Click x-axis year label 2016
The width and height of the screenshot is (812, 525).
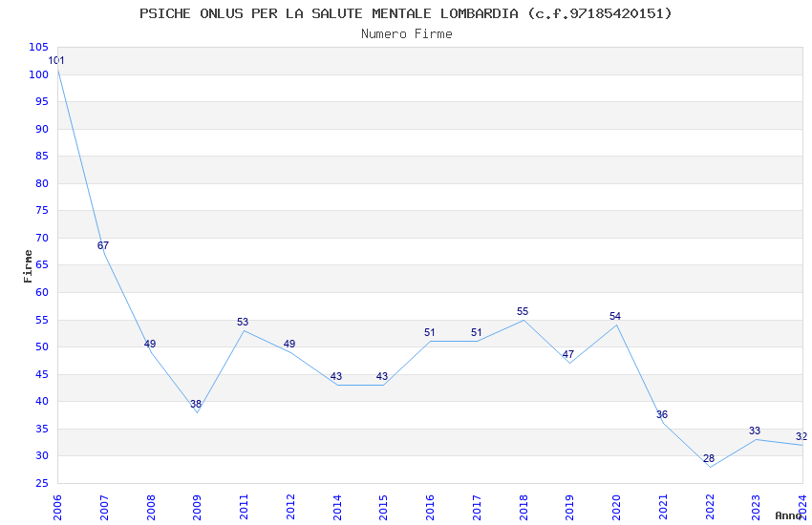[430, 507]
